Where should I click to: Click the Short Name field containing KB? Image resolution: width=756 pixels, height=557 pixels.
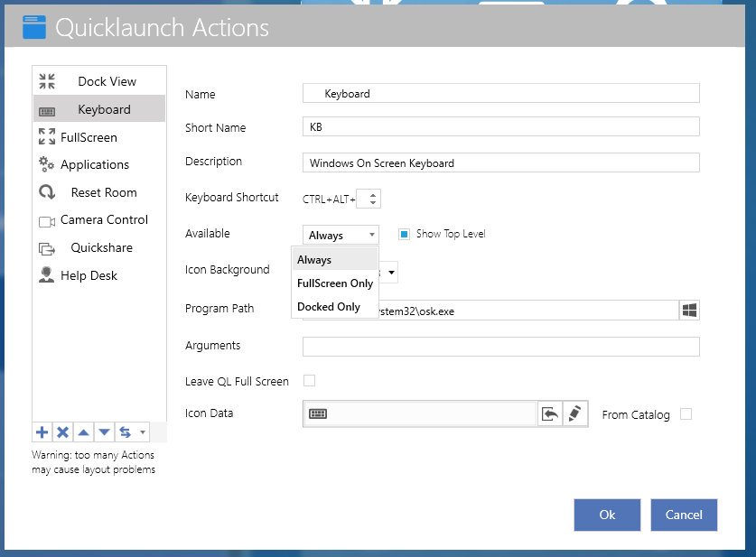point(501,126)
